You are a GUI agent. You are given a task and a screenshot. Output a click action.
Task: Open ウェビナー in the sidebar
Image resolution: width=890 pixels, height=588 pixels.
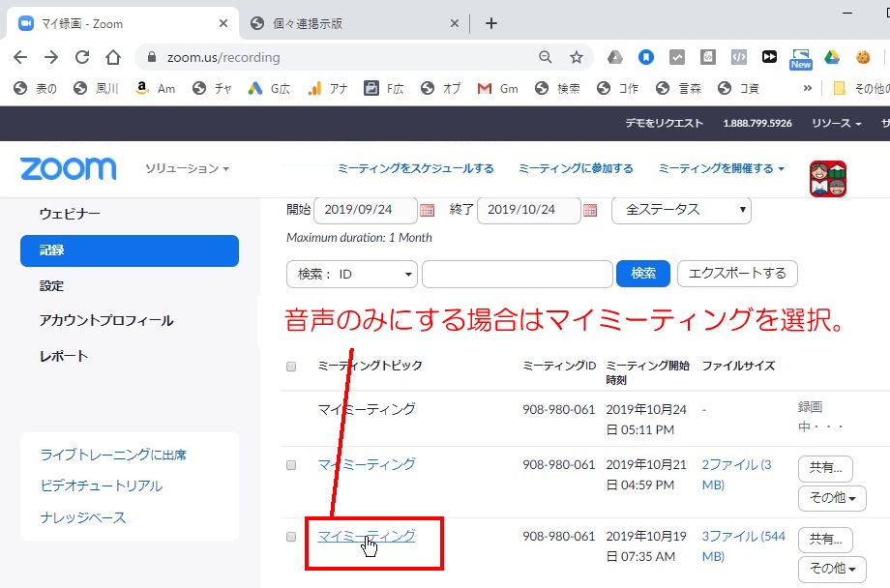tap(70, 214)
